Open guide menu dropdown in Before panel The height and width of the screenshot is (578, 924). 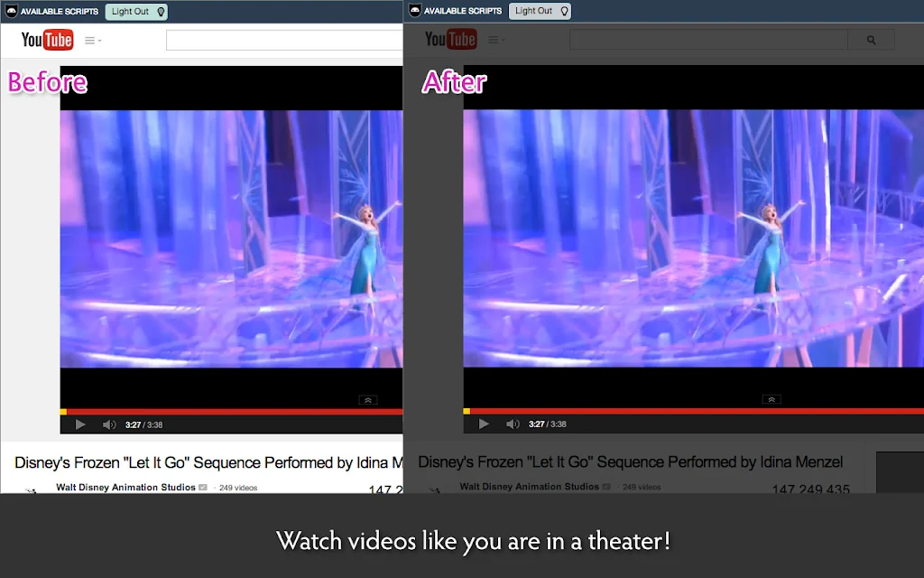tap(93, 40)
